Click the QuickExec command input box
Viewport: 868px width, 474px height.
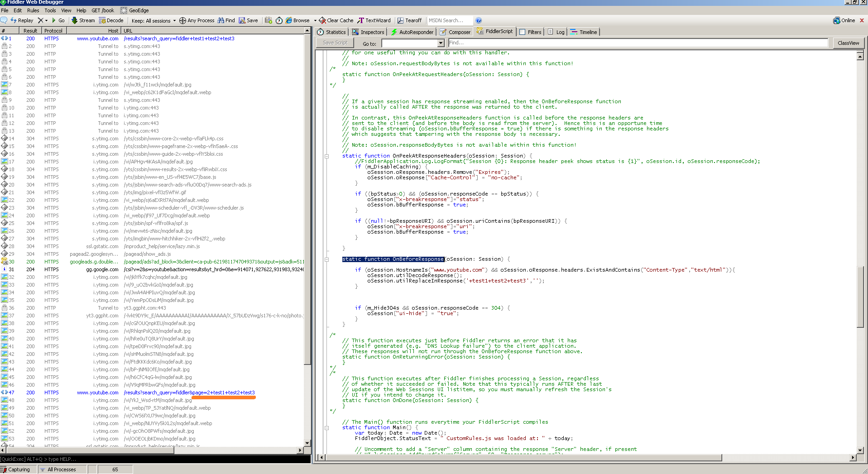(154, 459)
